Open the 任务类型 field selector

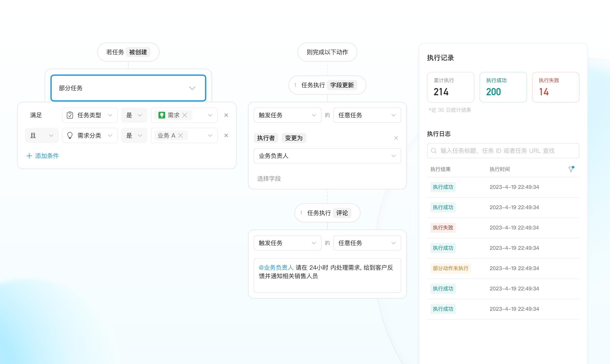coord(90,115)
